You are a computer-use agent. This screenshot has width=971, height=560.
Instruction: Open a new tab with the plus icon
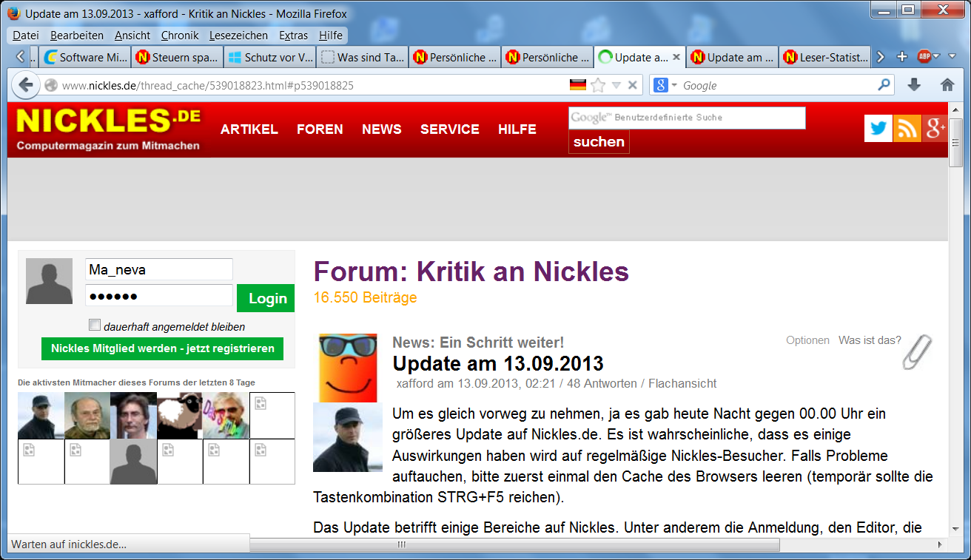click(901, 57)
